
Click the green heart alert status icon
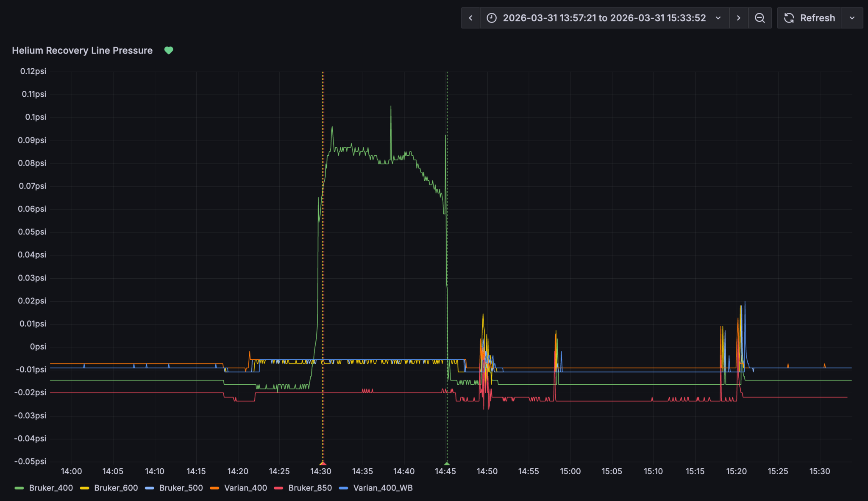[169, 50]
